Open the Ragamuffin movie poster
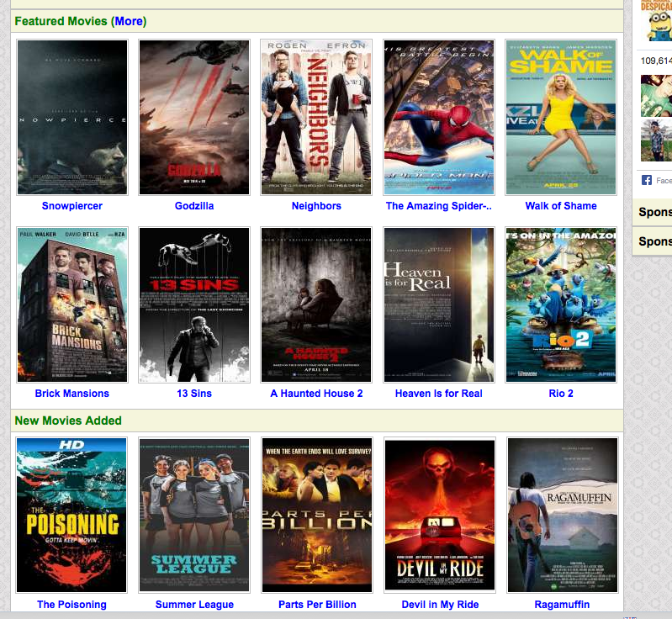672x619 pixels. click(x=563, y=515)
